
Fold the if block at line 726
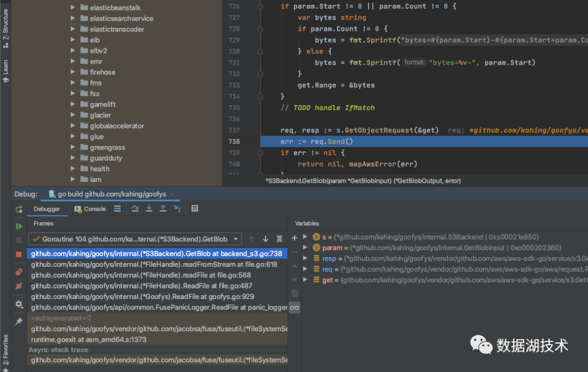(260, 7)
